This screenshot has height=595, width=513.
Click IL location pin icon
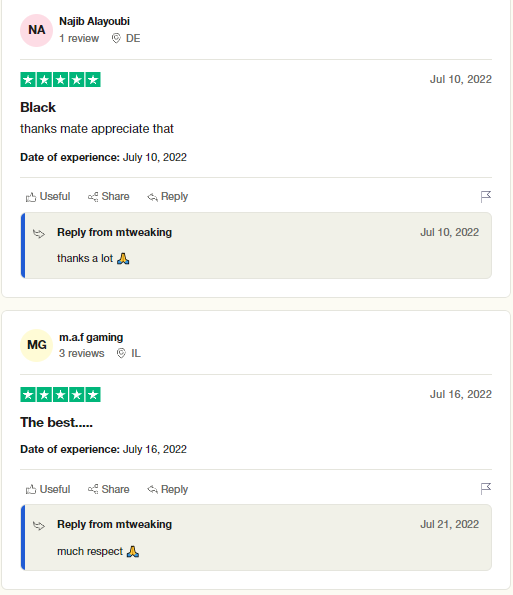[121, 353]
